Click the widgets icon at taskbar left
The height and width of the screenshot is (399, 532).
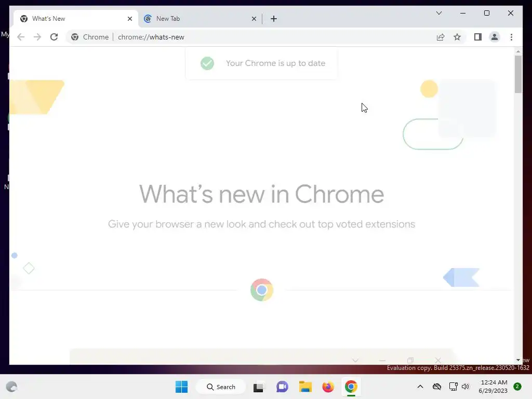(x=11, y=387)
